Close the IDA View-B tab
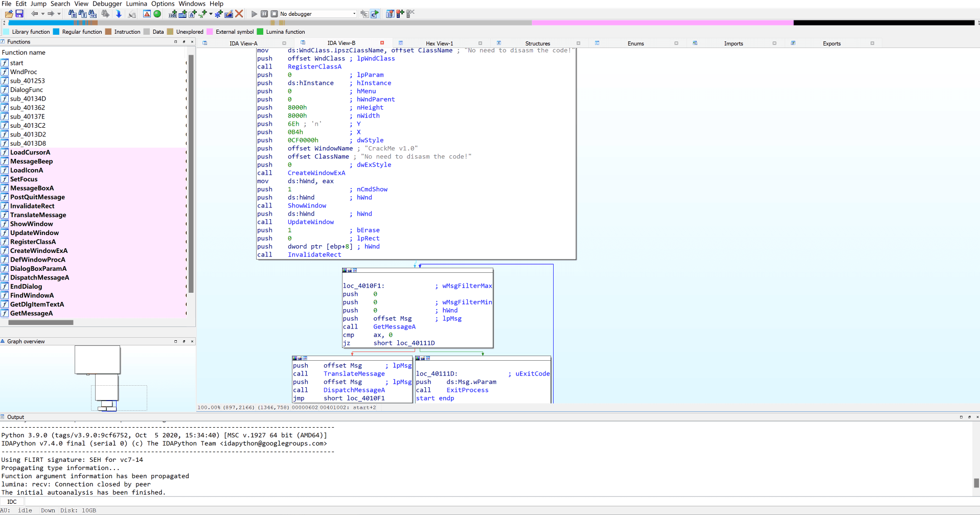This screenshot has height=515, width=980. click(x=382, y=43)
